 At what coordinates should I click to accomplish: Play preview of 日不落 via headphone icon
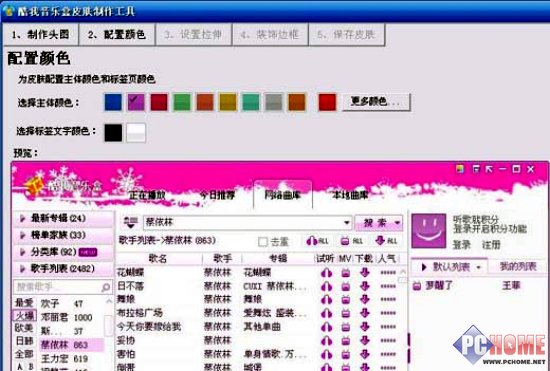pyautogui.click(x=326, y=286)
